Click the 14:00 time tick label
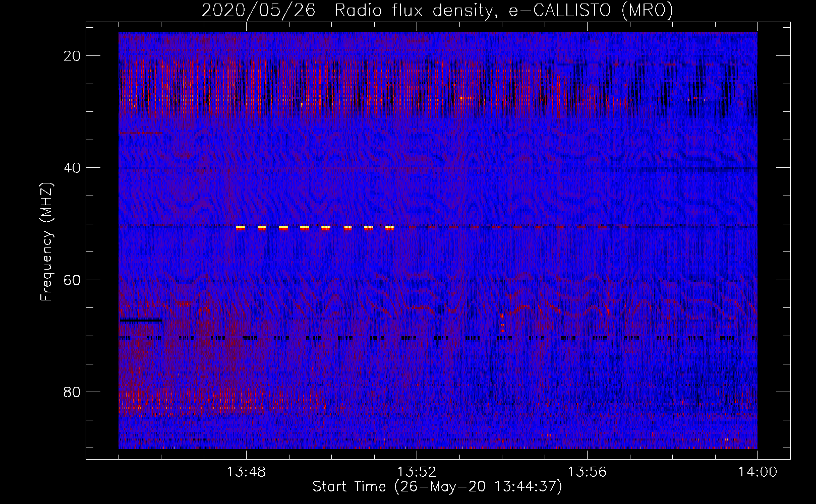816x504 pixels. coord(757,472)
